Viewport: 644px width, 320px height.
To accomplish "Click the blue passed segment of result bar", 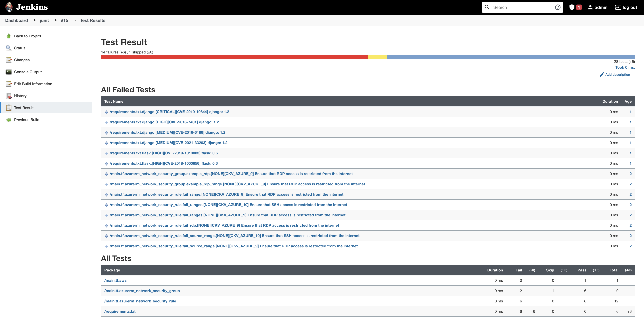I will click(511, 57).
